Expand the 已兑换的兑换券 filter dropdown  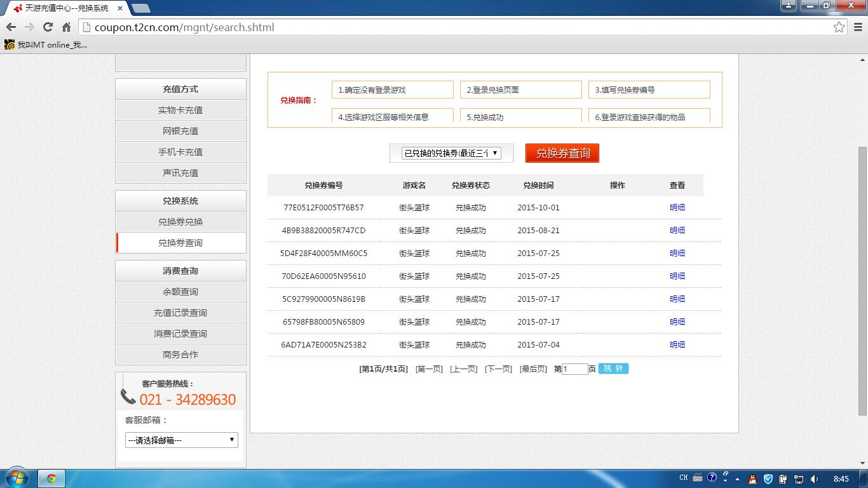tap(452, 153)
